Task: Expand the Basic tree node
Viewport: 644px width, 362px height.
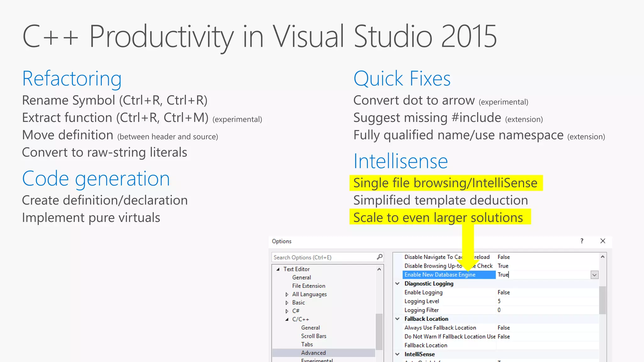Action: pyautogui.click(x=287, y=303)
